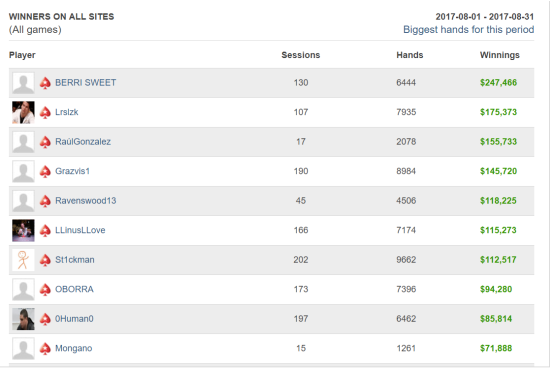Click the PokerStars icon beside BERRI SWEET
550x368 pixels.
[x=45, y=83]
